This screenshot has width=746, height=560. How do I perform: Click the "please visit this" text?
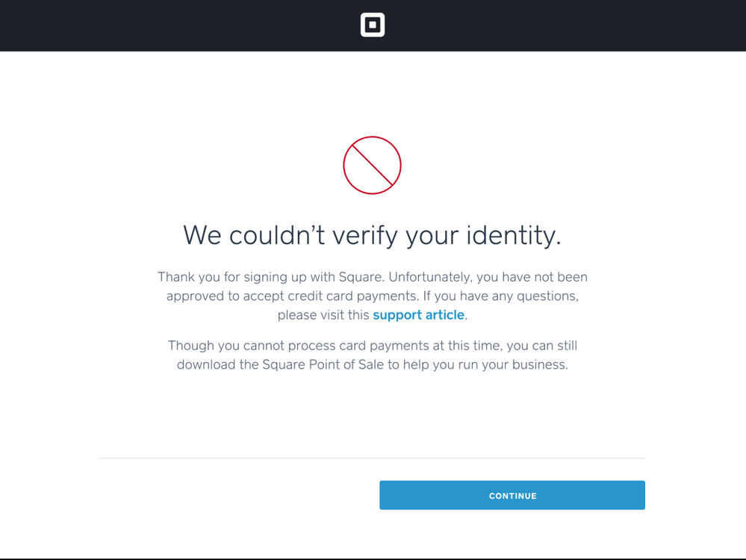click(x=323, y=315)
